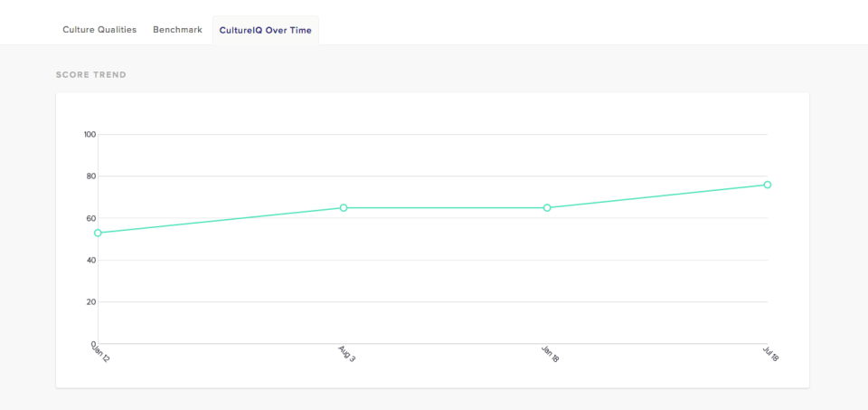Click the 100 y-axis label
Viewport: 868px width, 410px height.
90,135
